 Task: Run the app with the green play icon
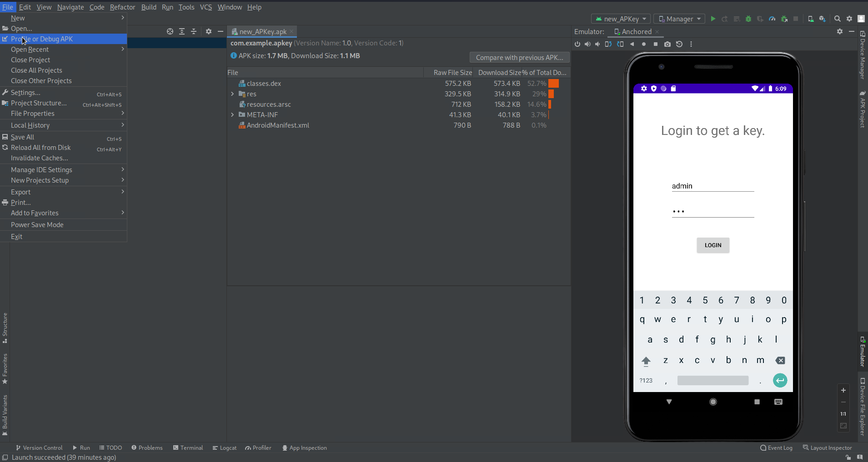(x=713, y=19)
